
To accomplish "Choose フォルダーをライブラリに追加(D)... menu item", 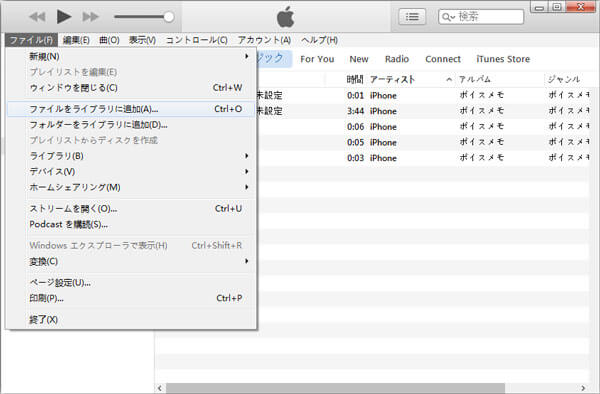I will click(131, 125).
